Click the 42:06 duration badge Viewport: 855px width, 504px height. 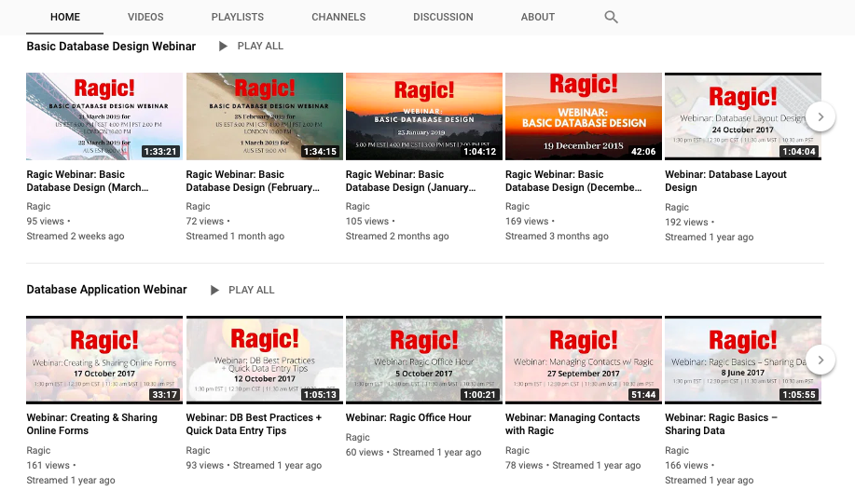(643, 152)
